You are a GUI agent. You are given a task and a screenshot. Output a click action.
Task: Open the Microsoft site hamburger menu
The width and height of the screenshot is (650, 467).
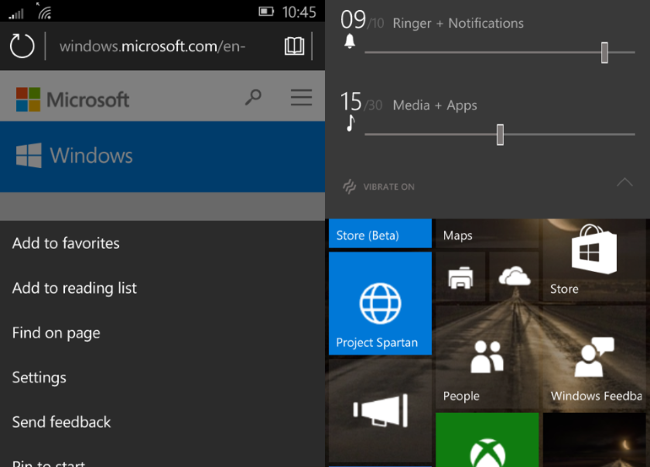click(301, 98)
